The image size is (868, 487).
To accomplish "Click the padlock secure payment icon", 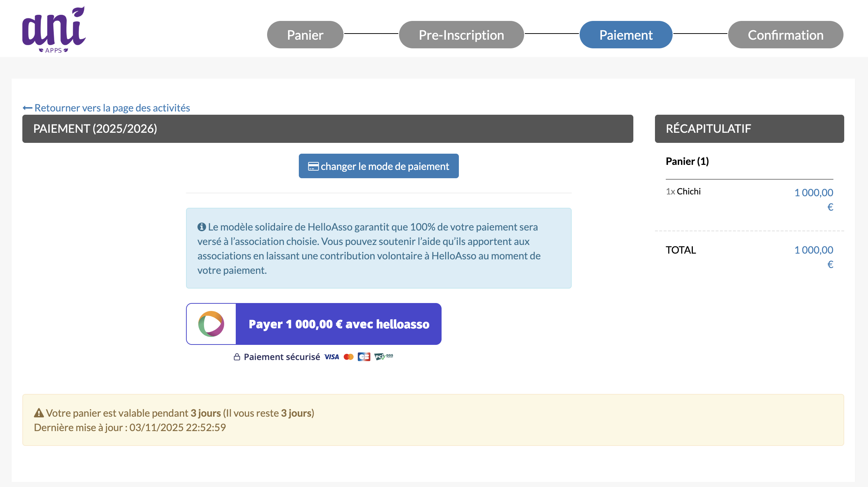I will pos(237,357).
